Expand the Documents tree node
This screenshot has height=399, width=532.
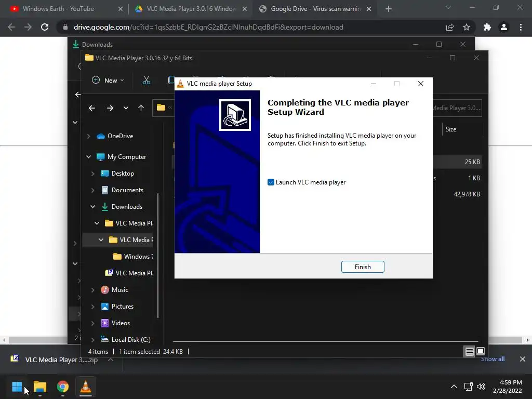click(x=92, y=190)
